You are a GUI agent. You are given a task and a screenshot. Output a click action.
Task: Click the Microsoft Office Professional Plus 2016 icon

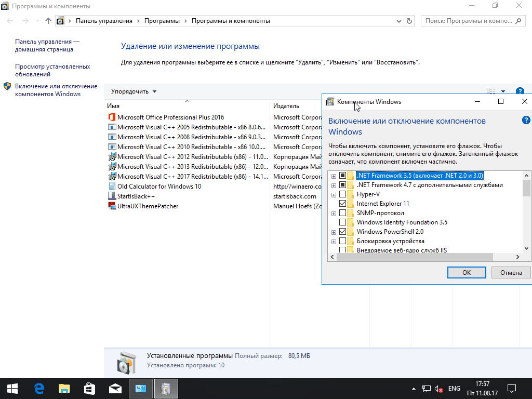tap(112, 117)
